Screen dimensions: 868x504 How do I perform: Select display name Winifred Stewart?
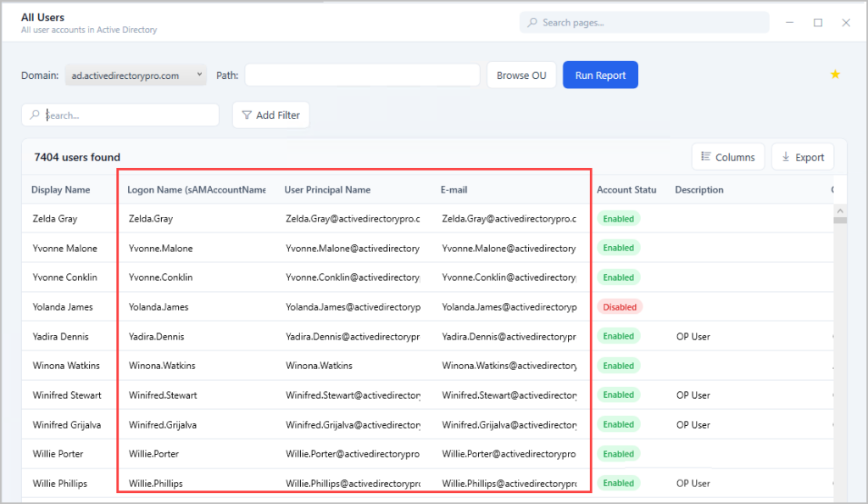67,395
